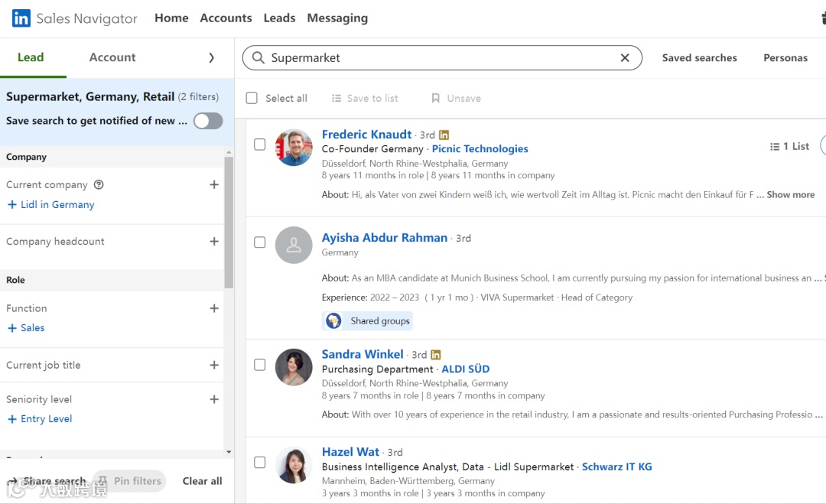
Task: Clear the Supermarket search text
Action: tap(625, 57)
